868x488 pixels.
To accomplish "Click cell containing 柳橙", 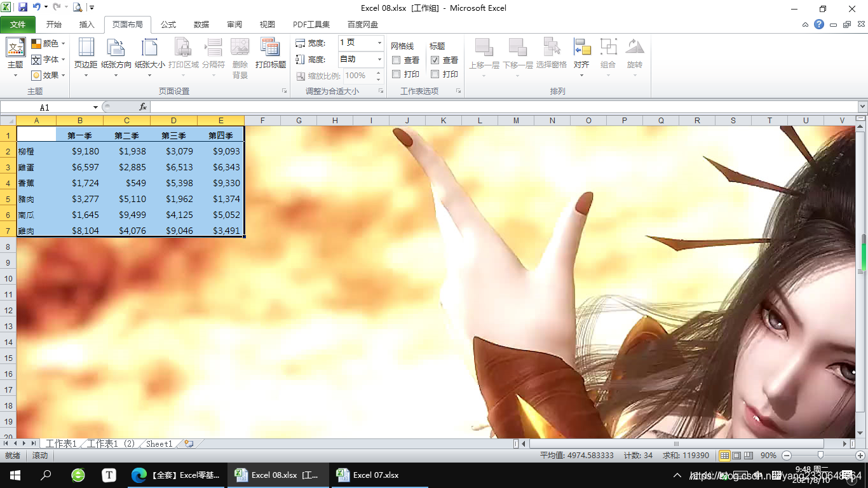I will pos(36,151).
